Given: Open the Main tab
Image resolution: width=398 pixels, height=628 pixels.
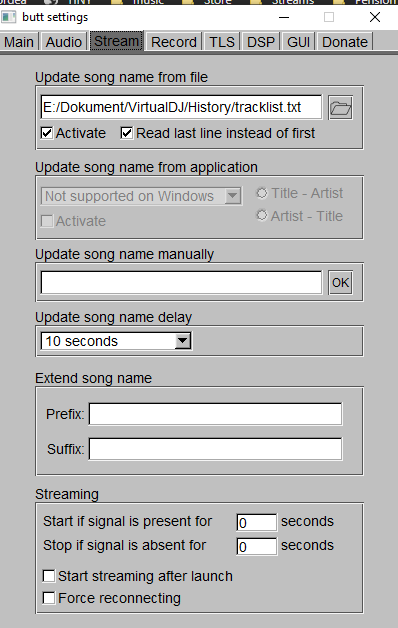Looking at the screenshot, I should tap(19, 42).
